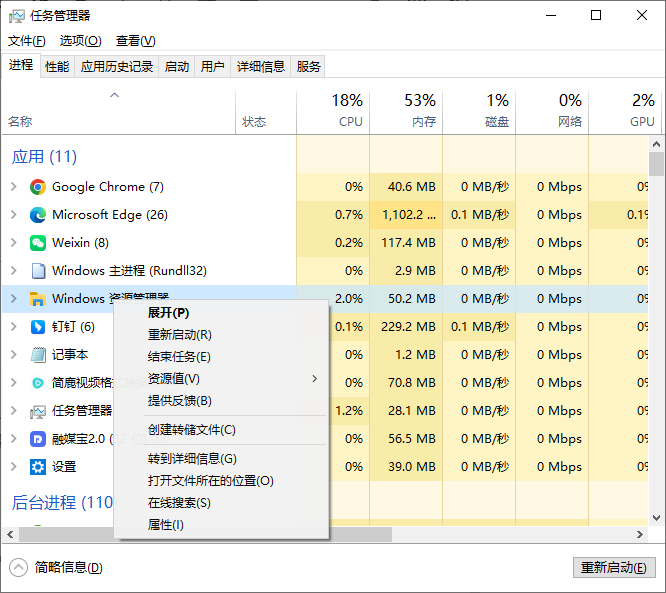Viewport: 666px width, 593px height.
Task: Switch to the 性能 tab
Action: tap(57, 67)
